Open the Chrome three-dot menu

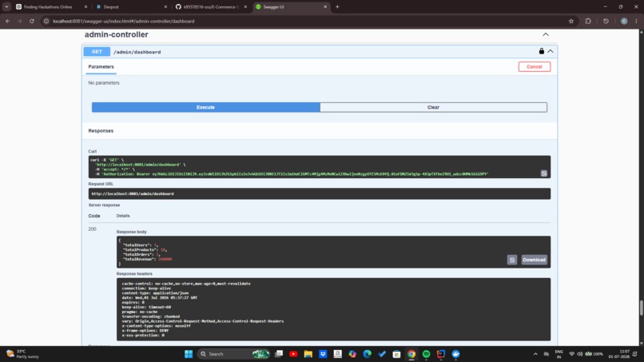(636, 21)
